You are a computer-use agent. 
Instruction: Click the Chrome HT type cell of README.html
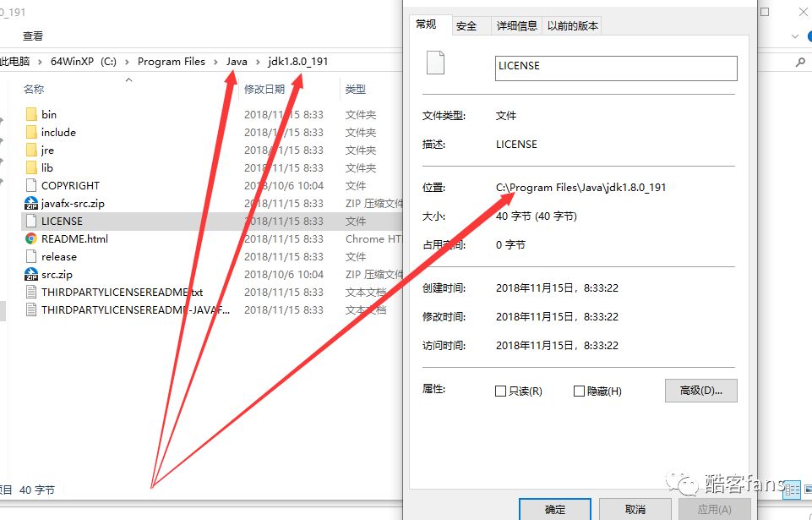tap(373, 238)
